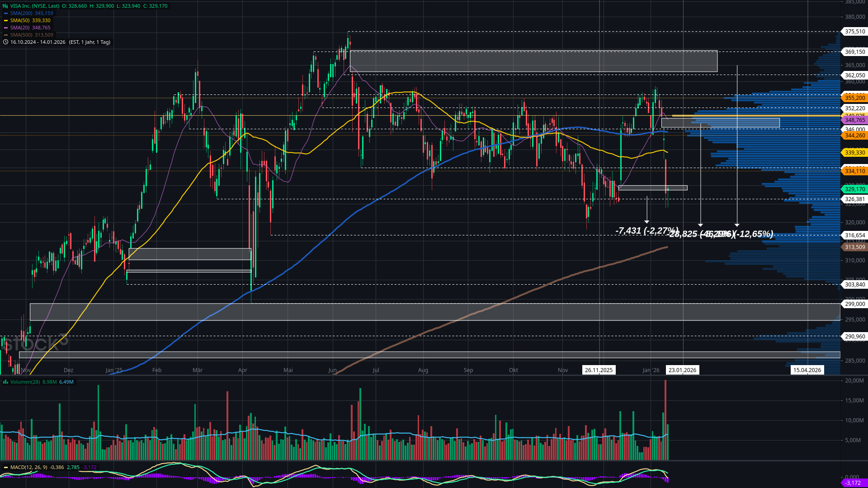868x488 pixels.
Task: Click the 16.10.2024 - 14.01.2026 date range
Action: pos(38,42)
